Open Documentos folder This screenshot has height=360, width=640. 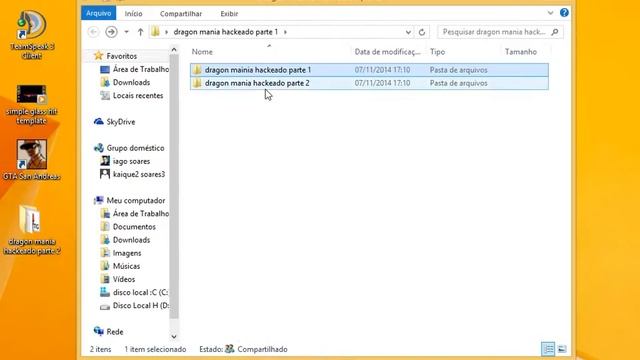134,227
